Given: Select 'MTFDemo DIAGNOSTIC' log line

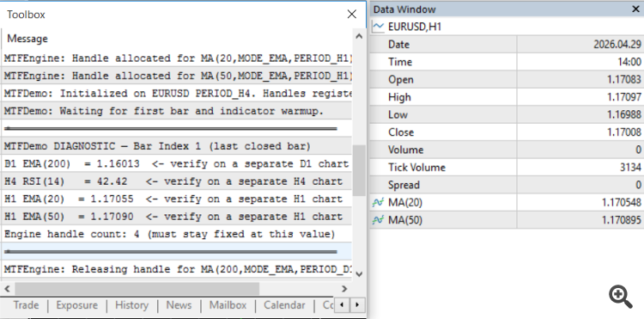Looking at the screenshot, I should point(177,146).
